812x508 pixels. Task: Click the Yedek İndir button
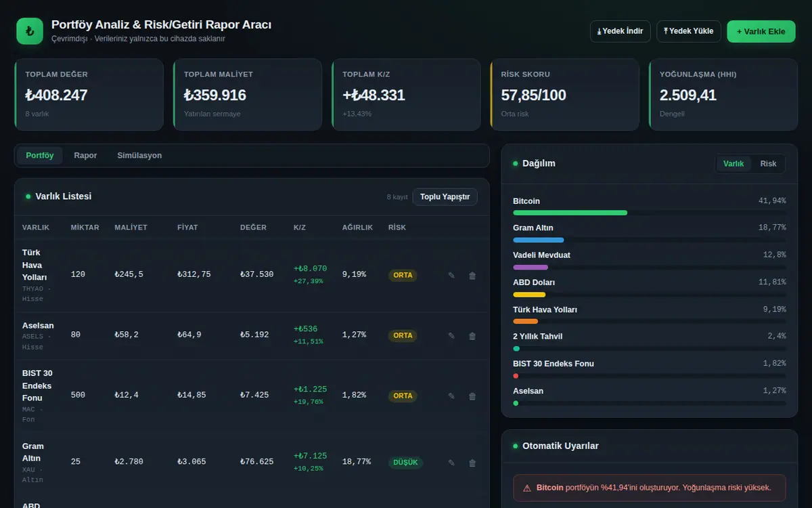621,31
